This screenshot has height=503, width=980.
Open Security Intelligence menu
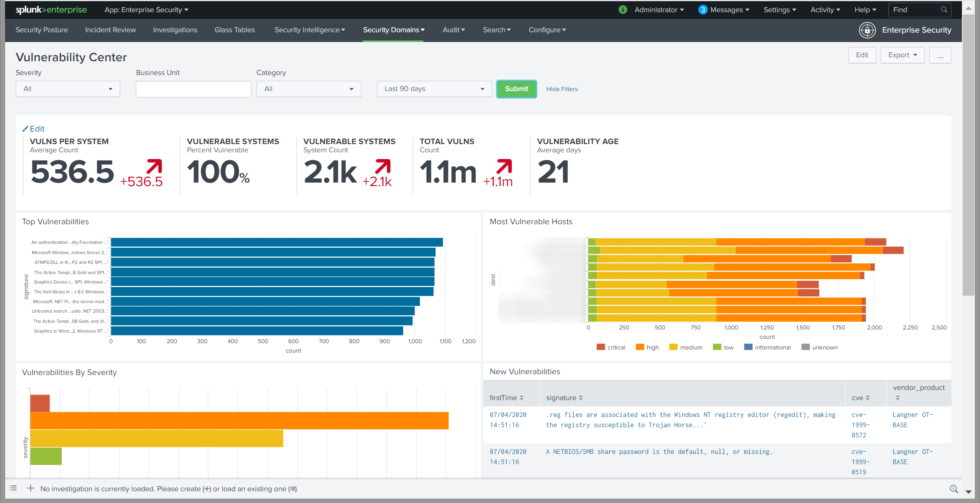[310, 30]
